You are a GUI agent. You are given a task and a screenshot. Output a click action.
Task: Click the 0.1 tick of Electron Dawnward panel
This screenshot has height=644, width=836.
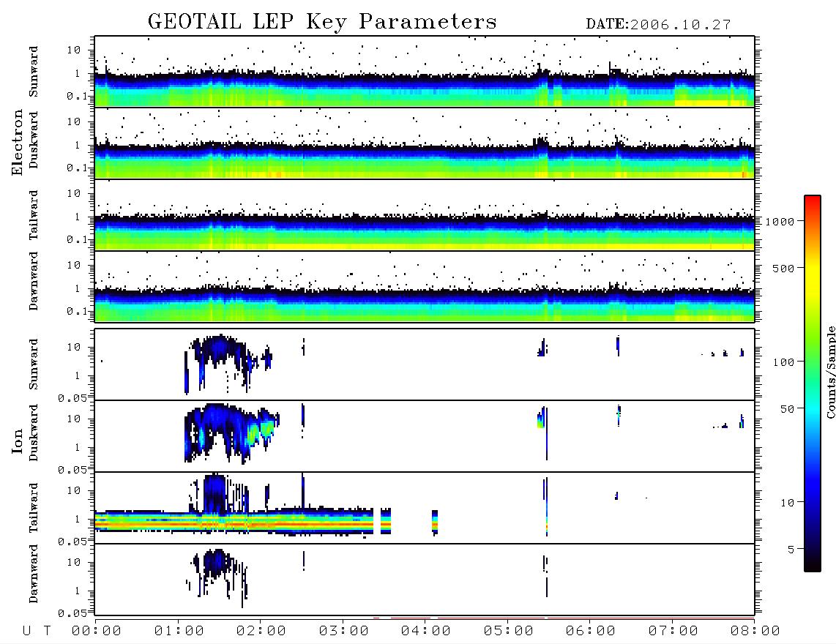[x=78, y=311]
